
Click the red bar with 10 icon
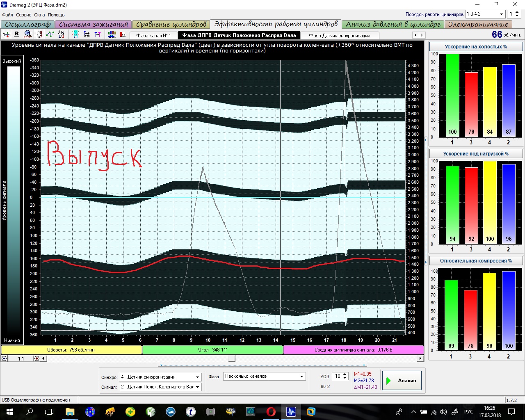[x=122, y=34]
